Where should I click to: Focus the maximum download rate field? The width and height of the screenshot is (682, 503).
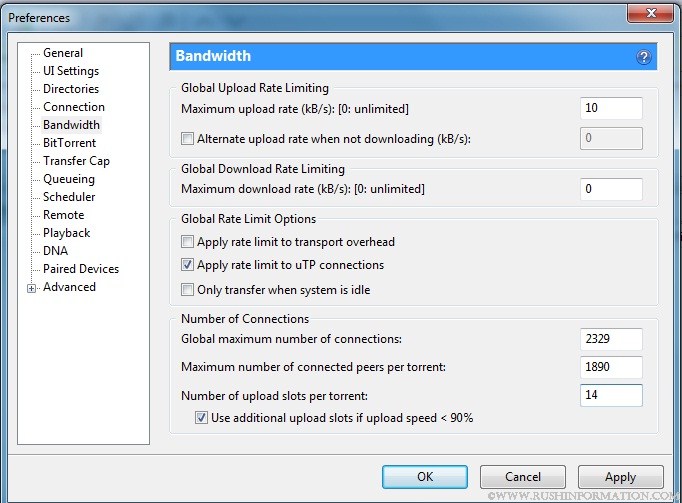(610, 189)
